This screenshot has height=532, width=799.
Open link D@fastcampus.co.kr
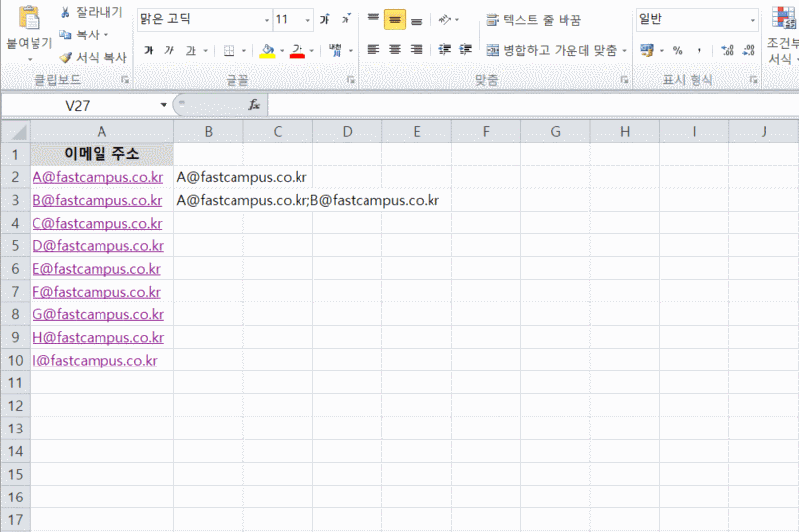[98, 246]
